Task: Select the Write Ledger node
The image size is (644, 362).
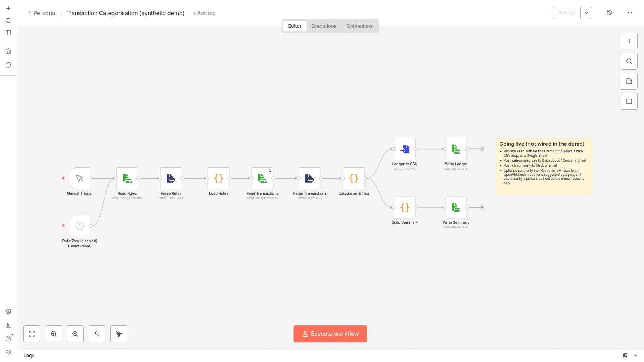Action: click(x=456, y=149)
